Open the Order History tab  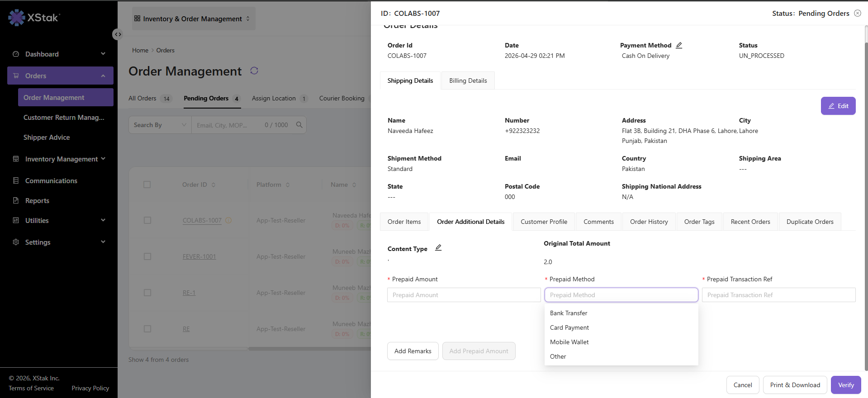pos(649,222)
